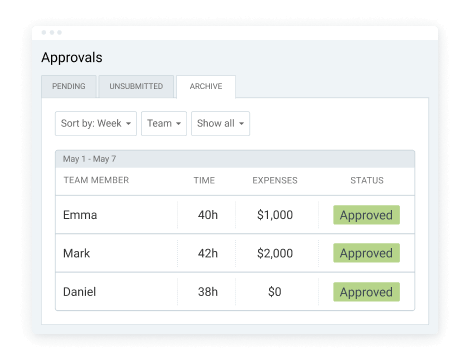Open the Unsubmitted tab
Screen dimensions: 470x360
(136, 86)
